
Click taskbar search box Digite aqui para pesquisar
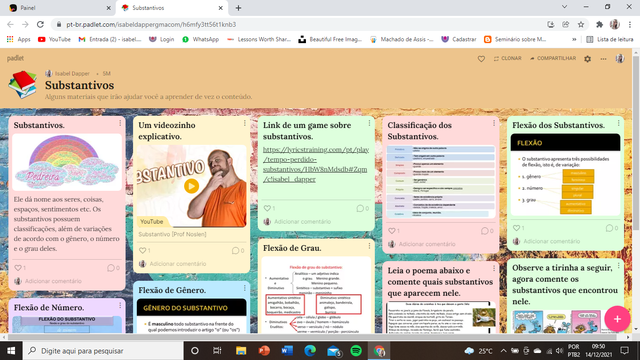point(102,351)
